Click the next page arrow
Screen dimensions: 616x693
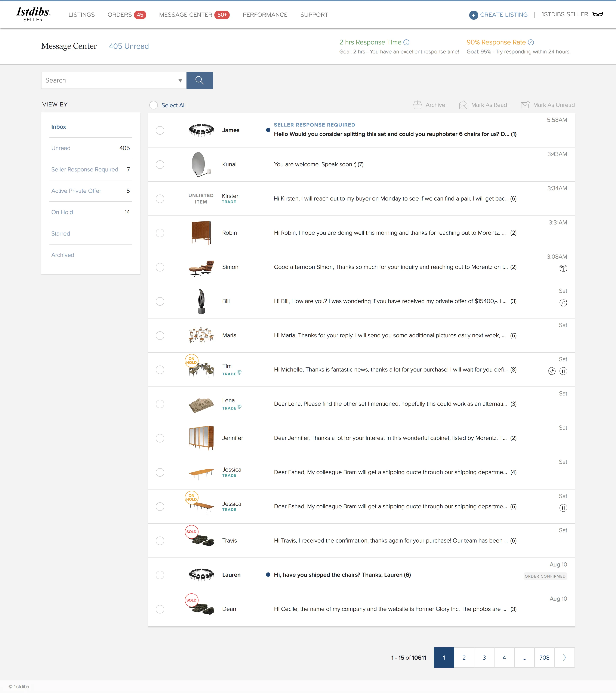(x=564, y=657)
